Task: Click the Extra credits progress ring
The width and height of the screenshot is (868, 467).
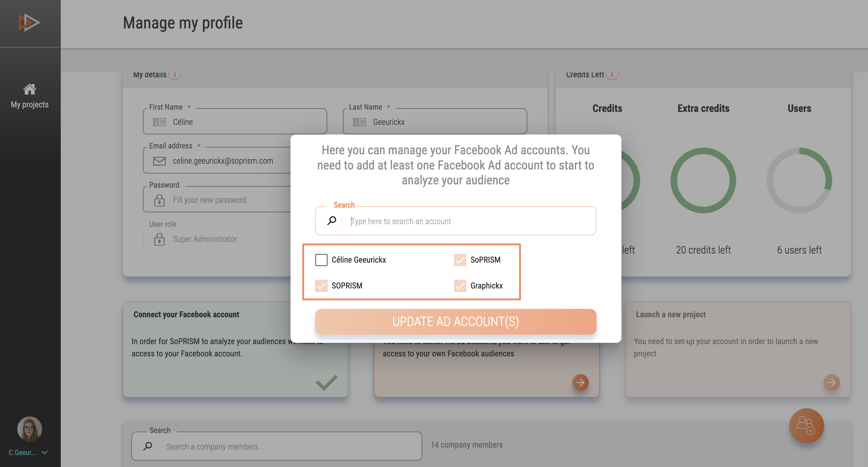Action: click(703, 180)
